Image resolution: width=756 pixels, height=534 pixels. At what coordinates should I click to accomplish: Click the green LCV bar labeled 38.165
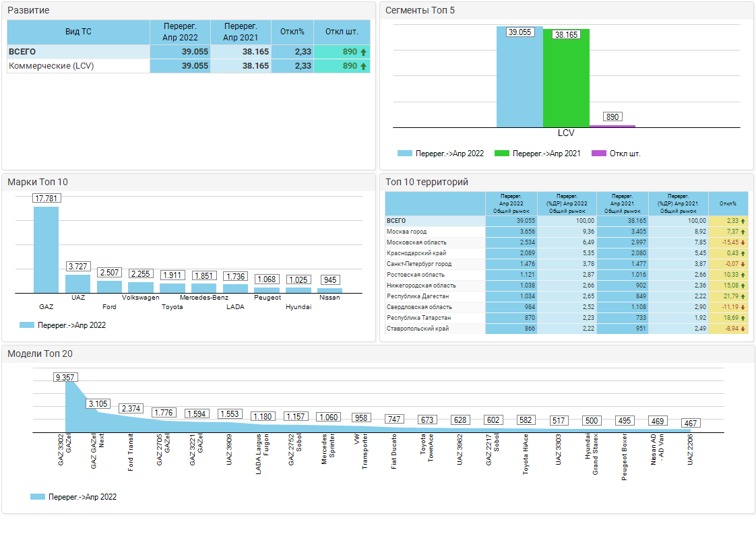566,81
